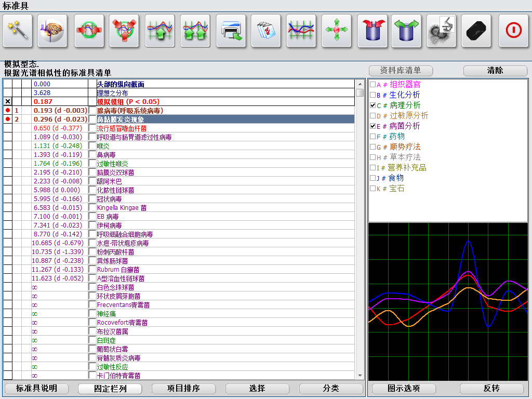Uncheck C # 病理分析 checkbox
The height and width of the screenshot is (399, 532).
click(x=373, y=105)
